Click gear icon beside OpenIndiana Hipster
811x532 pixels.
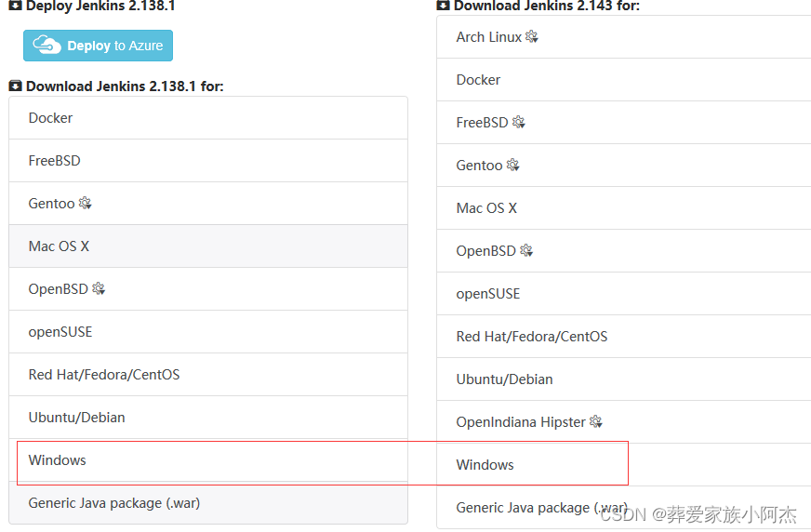point(596,422)
